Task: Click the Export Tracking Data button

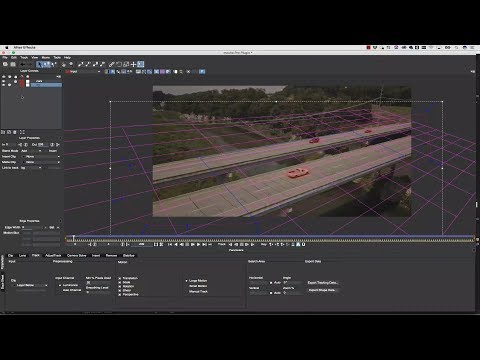Action: click(322, 283)
